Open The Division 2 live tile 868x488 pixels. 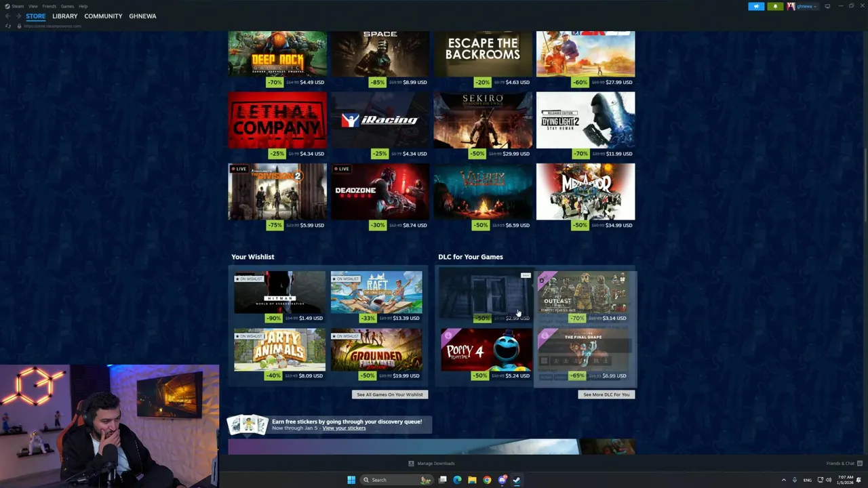click(277, 192)
